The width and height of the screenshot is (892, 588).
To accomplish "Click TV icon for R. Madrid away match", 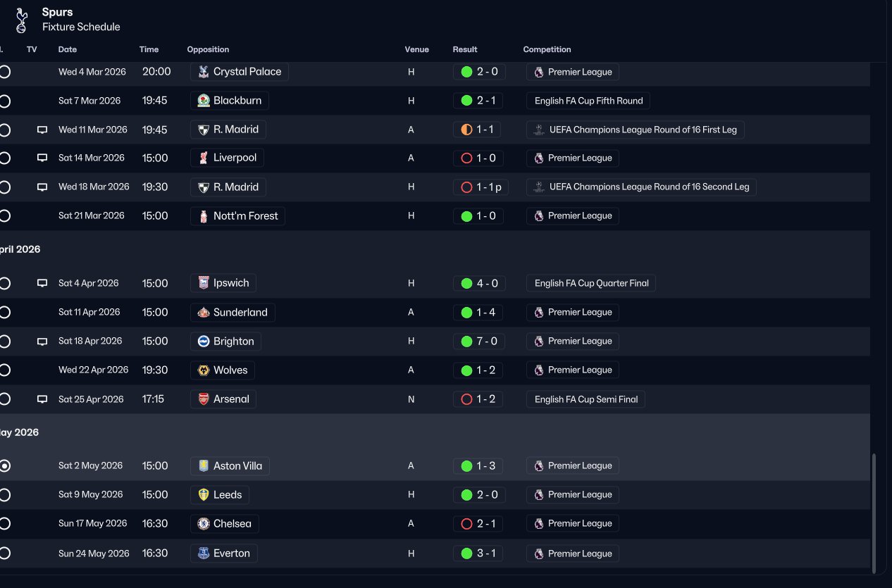I will click(42, 130).
